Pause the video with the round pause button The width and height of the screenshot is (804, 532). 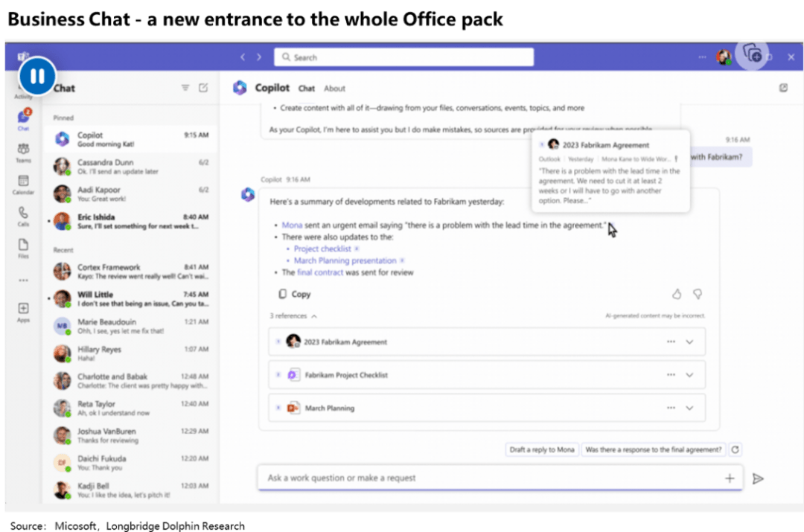click(x=37, y=77)
